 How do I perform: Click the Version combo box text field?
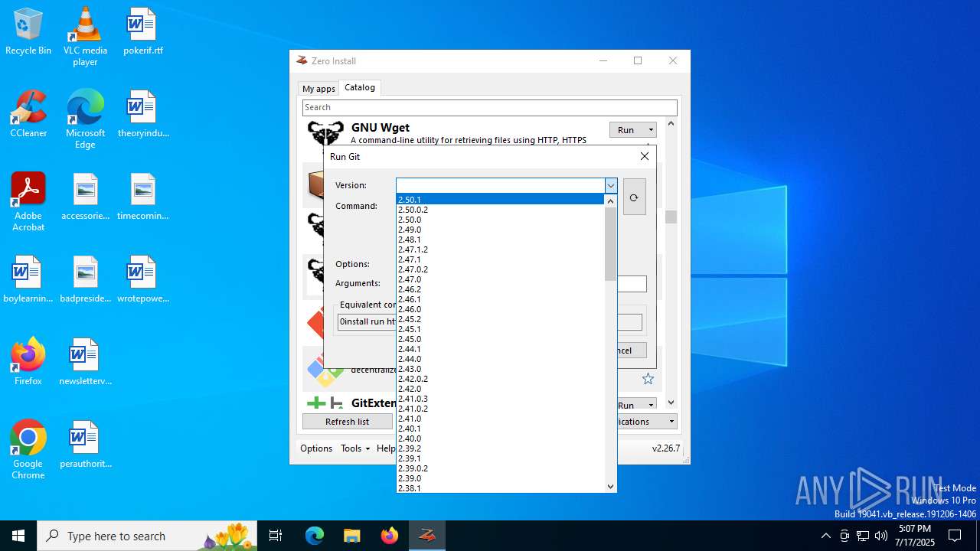pyautogui.click(x=500, y=185)
